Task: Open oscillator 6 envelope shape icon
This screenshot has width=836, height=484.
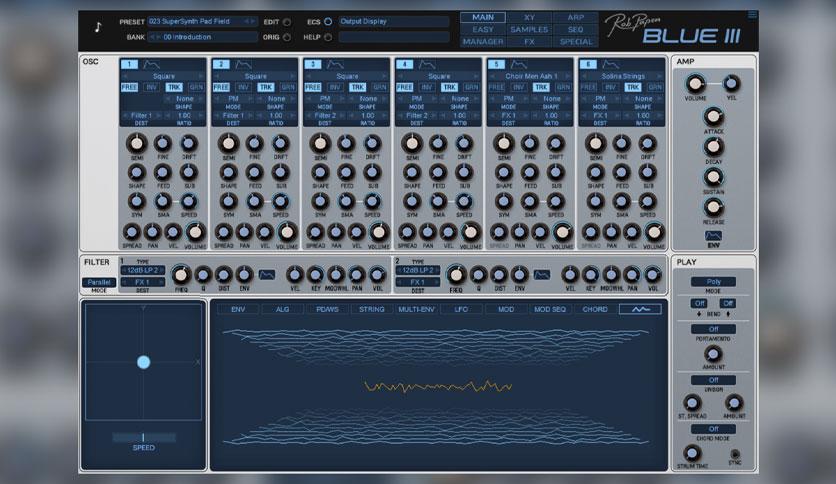Action: click(610, 64)
